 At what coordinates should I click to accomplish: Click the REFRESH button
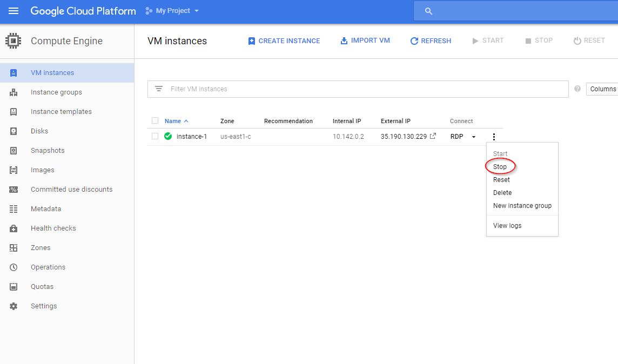431,41
